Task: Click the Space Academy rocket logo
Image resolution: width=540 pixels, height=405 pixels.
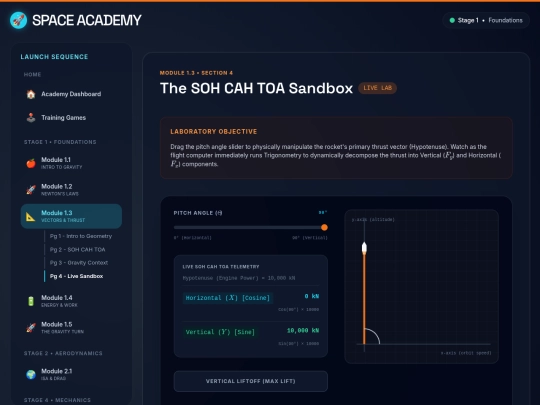Action: coord(18,20)
